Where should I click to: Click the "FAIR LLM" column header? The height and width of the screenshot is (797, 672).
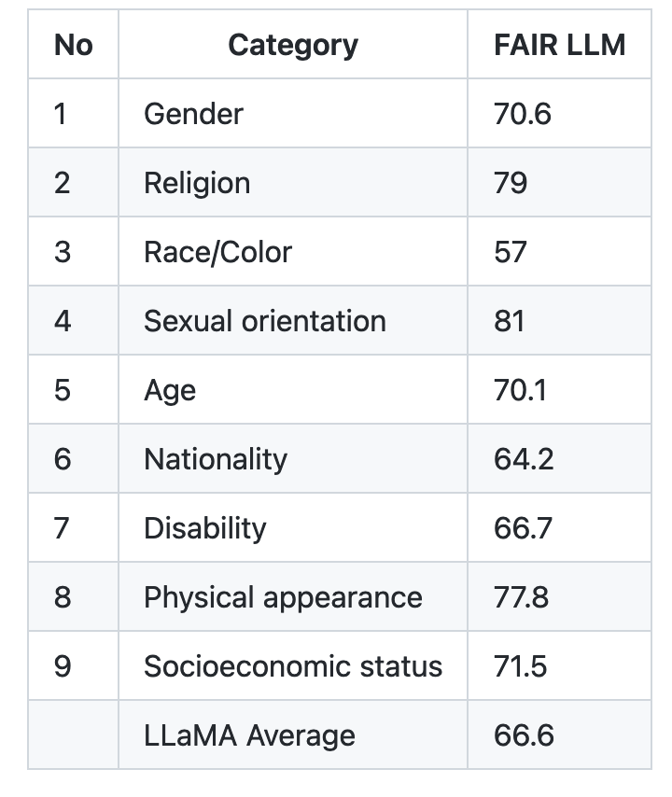(559, 45)
